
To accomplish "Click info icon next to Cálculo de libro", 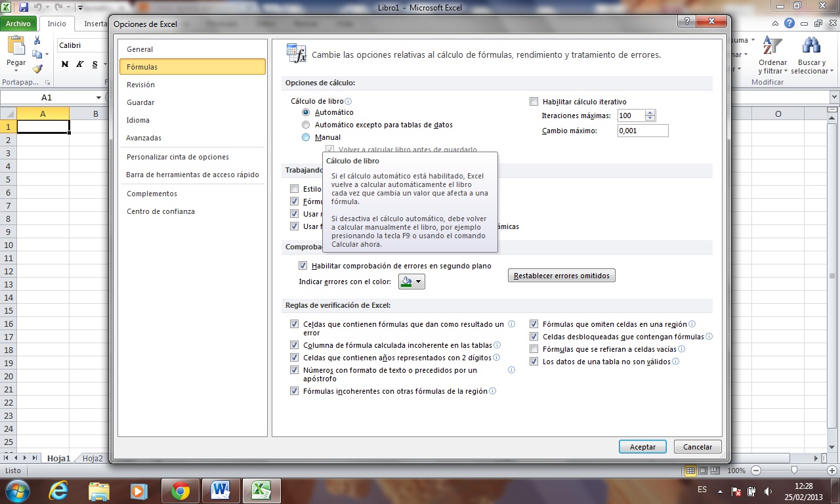I will tap(348, 102).
